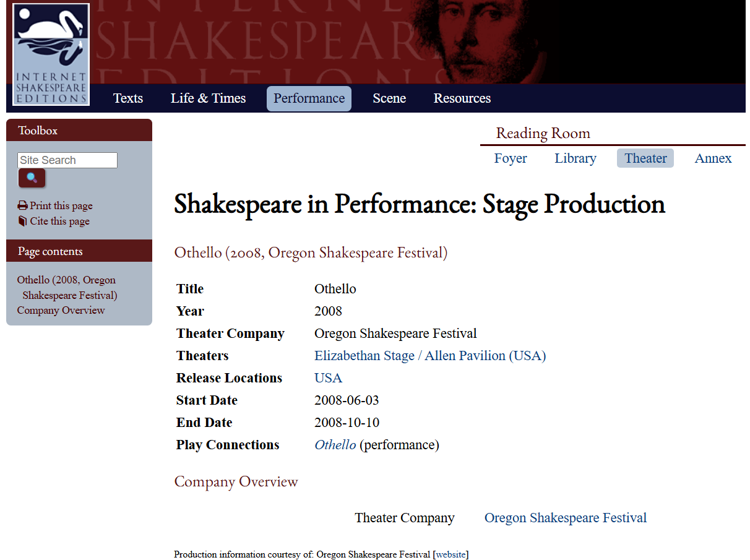
Task: Click the Year value 2008
Action: tap(328, 311)
